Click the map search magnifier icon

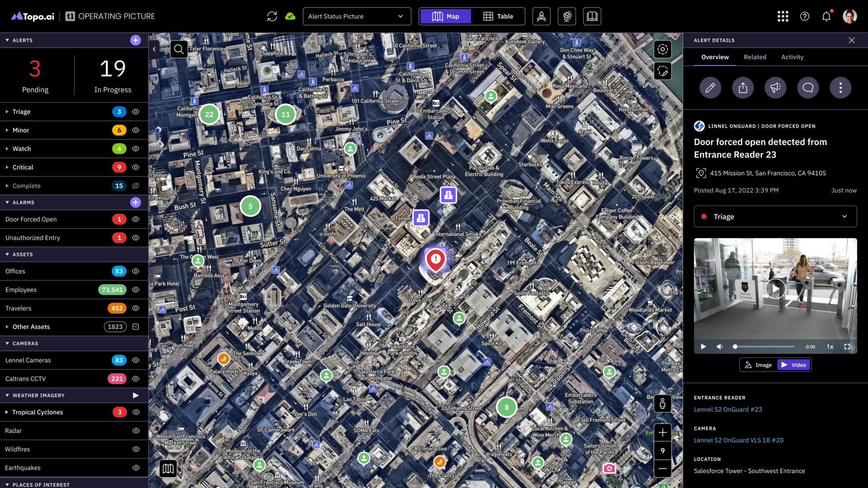(x=179, y=49)
